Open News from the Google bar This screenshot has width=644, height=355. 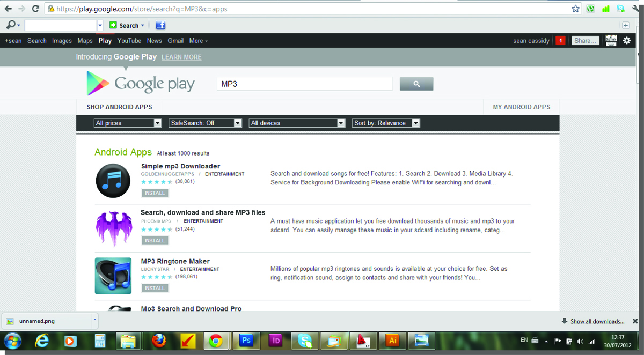[155, 41]
